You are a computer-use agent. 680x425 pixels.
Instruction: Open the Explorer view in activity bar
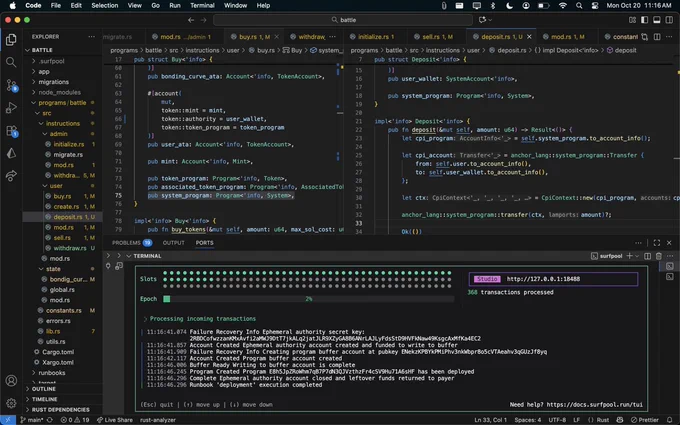[11, 39]
